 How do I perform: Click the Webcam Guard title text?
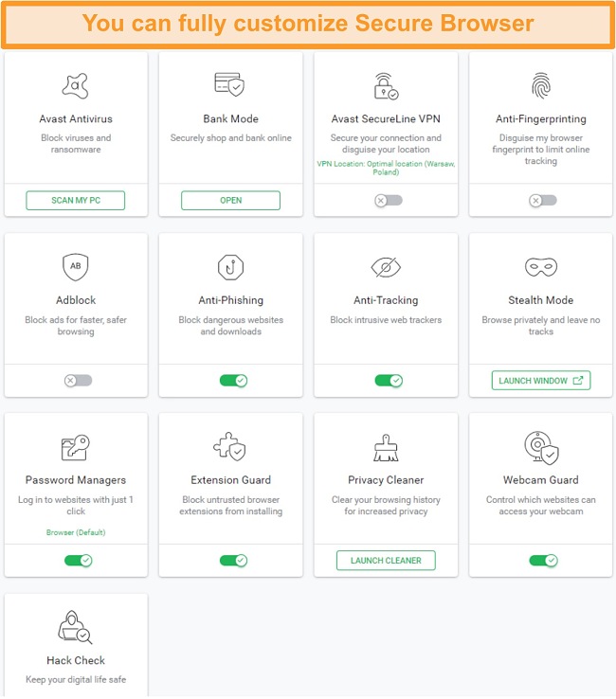point(540,480)
